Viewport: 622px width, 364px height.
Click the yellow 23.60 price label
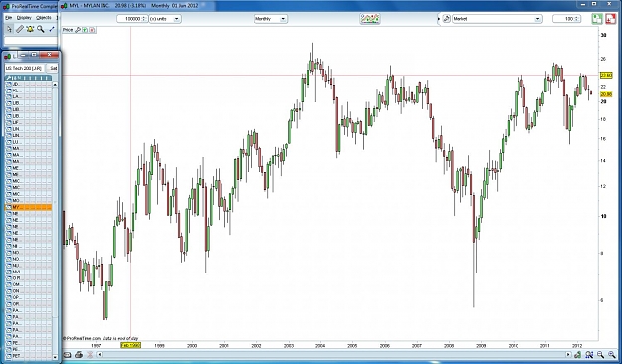click(x=606, y=75)
